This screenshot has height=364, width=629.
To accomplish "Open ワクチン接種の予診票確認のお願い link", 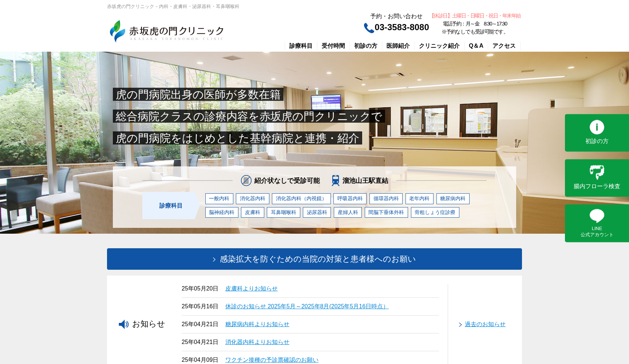I will [272, 359].
